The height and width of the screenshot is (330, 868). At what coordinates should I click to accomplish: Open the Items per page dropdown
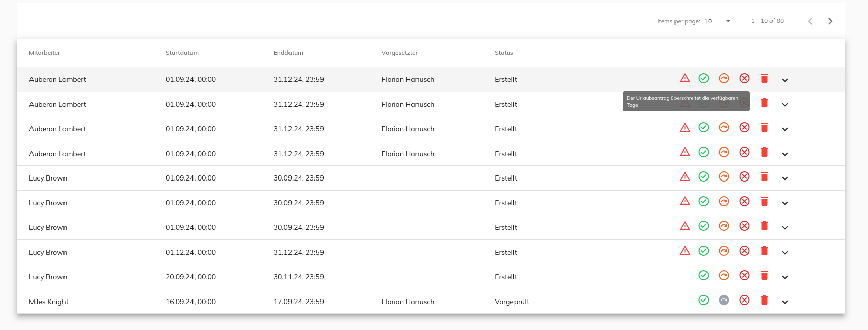718,21
